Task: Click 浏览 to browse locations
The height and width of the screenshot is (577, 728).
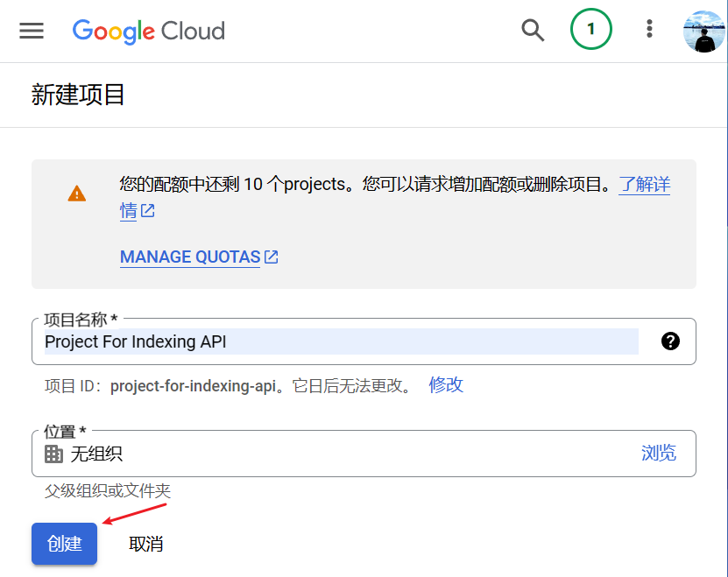Action: point(659,453)
